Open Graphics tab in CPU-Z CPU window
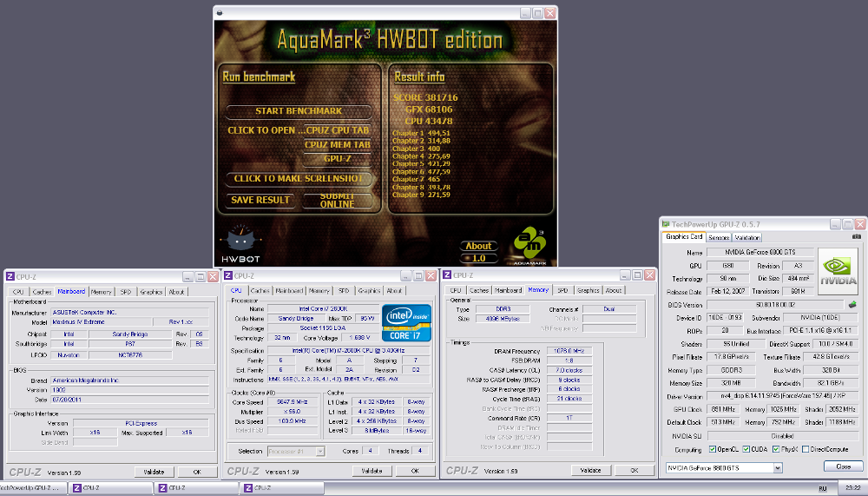This screenshot has width=868, height=496. [x=369, y=291]
